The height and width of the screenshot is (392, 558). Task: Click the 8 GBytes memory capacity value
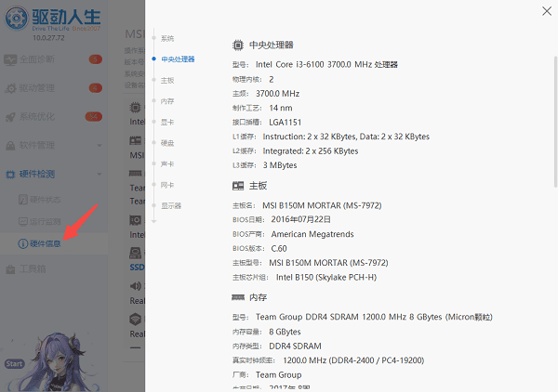285,332
